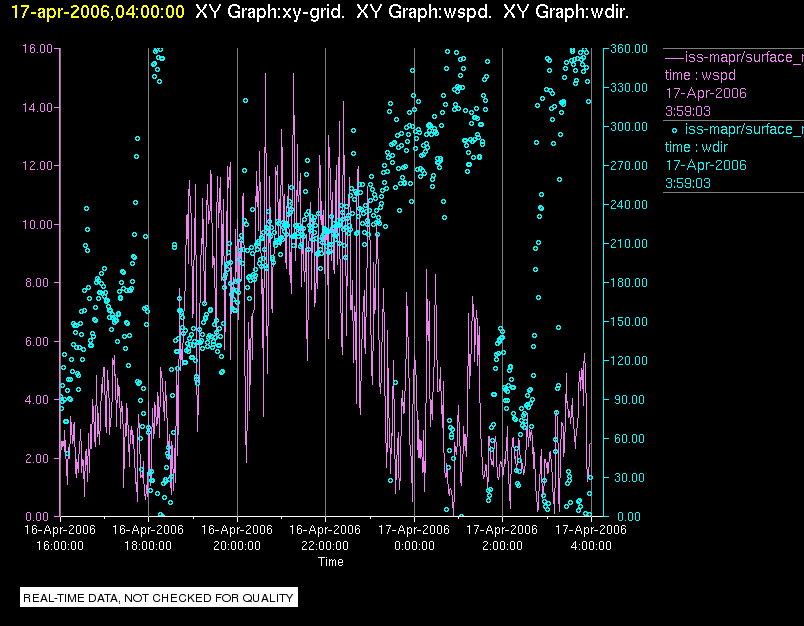Image resolution: width=804 pixels, height=626 pixels.
Task: Click the 'REAL-TIME DATA, NOT CHECKED FOR QUALITY' notice
Action: [158, 598]
